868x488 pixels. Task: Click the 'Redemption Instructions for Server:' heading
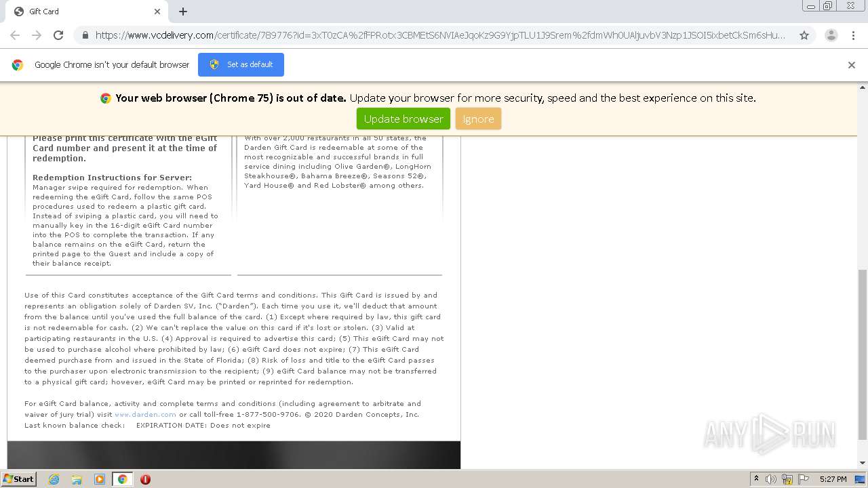click(113, 178)
